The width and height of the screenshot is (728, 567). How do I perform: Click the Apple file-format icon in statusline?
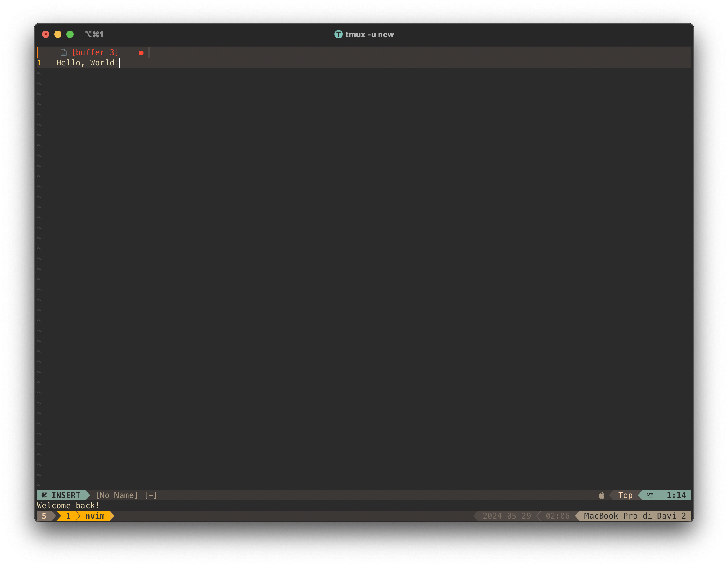click(x=601, y=495)
